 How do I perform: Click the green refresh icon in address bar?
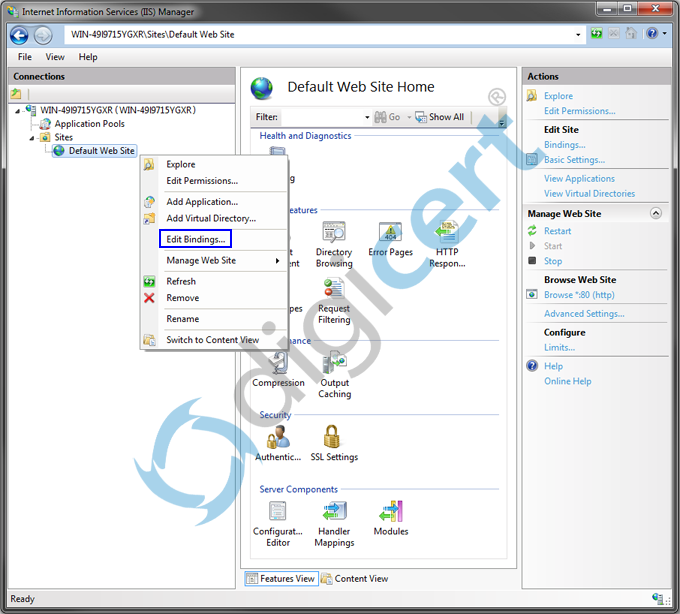click(x=596, y=33)
